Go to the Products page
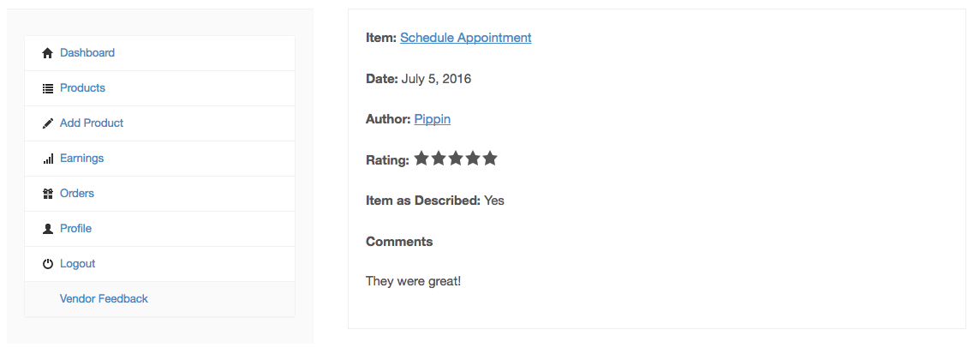This screenshot has width=980, height=354. click(x=82, y=88)
